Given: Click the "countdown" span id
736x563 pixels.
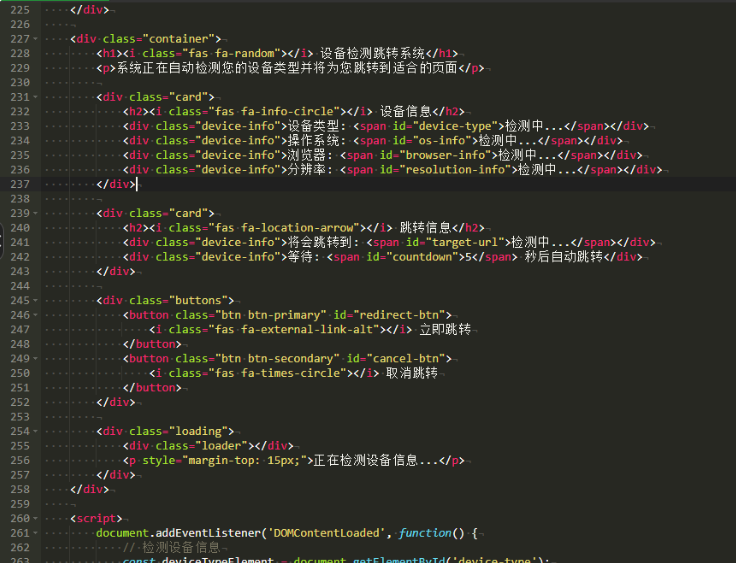Looking at the screenshot, I should [x=422, y=257].
